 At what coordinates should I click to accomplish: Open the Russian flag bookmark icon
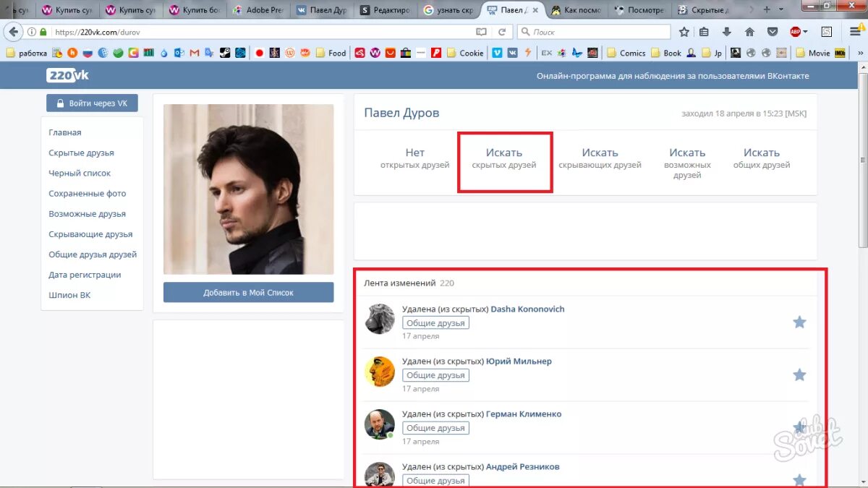point(88,53)
